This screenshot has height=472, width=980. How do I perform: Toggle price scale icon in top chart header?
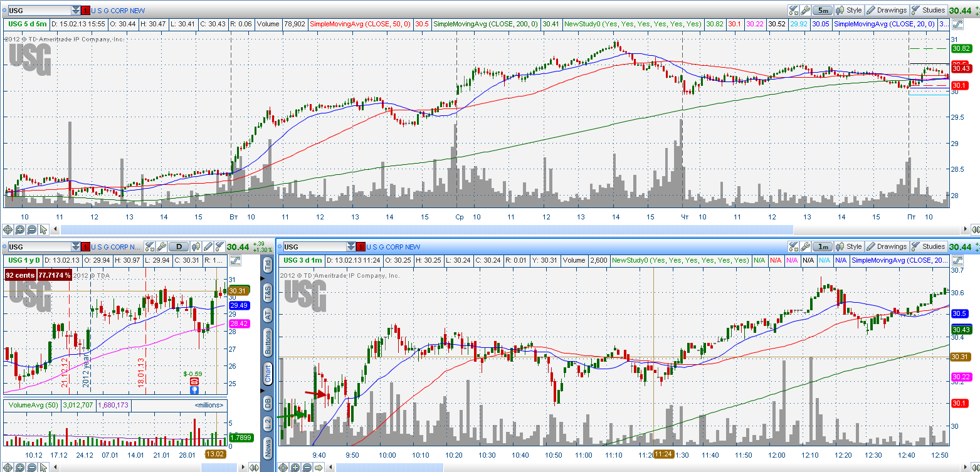pyautogui.click(x=957, y=24)
